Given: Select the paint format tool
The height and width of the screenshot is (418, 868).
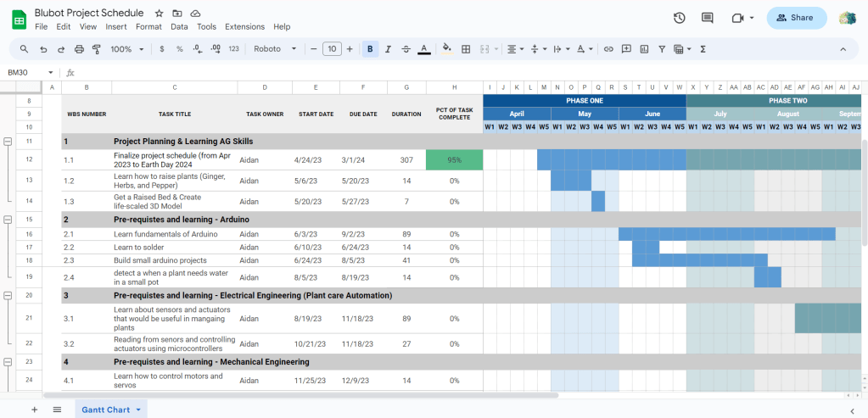Looking at the screenshot, I should (97, 49).
